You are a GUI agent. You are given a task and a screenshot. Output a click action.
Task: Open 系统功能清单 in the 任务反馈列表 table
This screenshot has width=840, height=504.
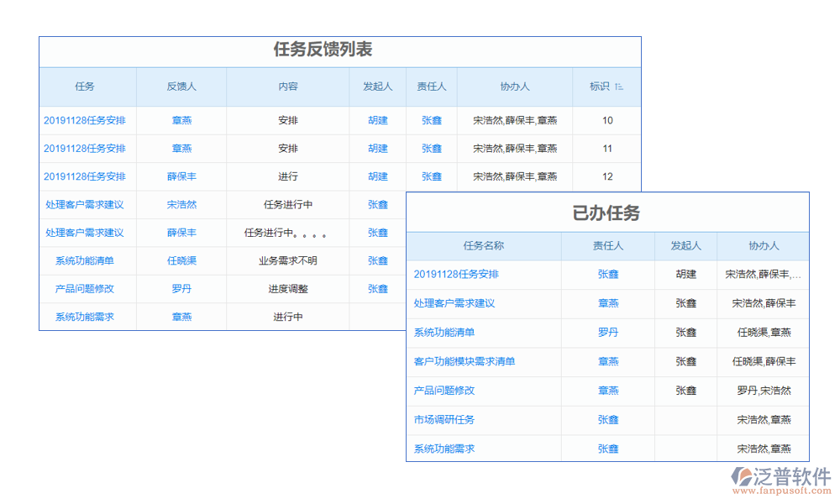pos(85,261)
